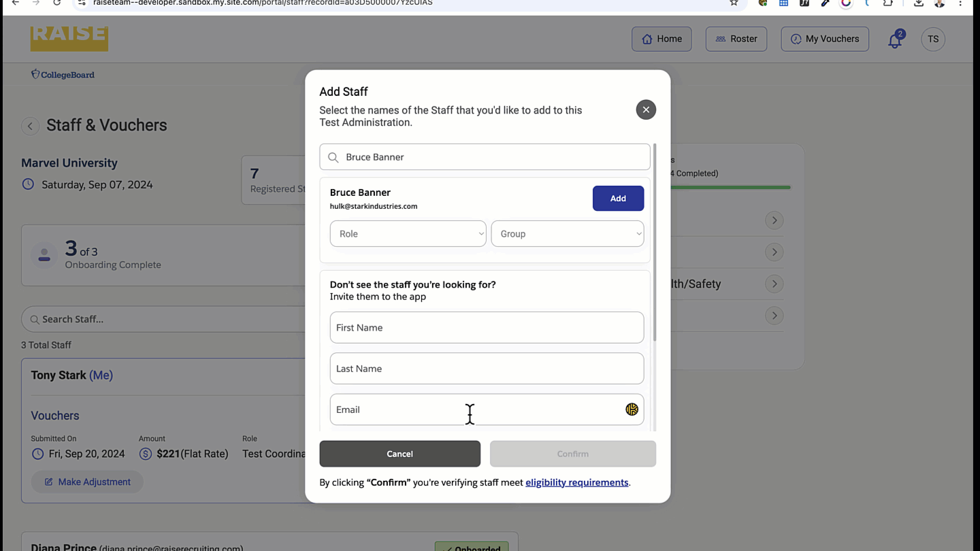Open the Roster navigation item

736,39
